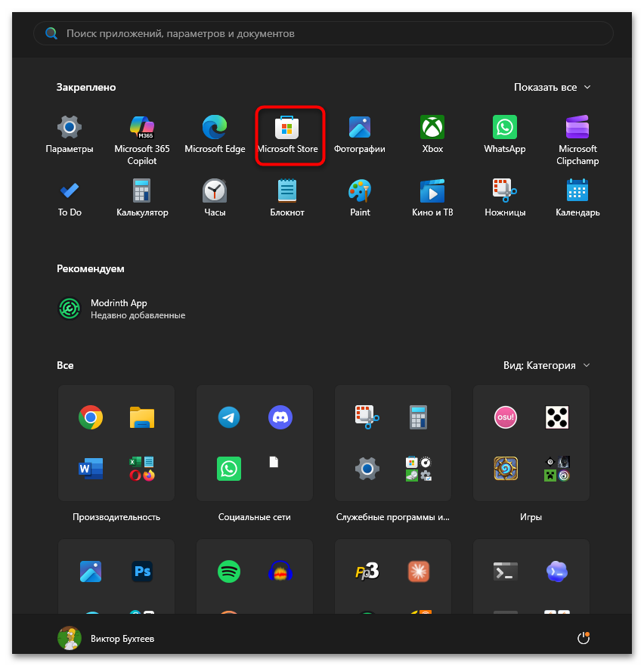644x666 pixels.
Task: Open WhatsApp in Социальные сети group
Action: [229, 469]
